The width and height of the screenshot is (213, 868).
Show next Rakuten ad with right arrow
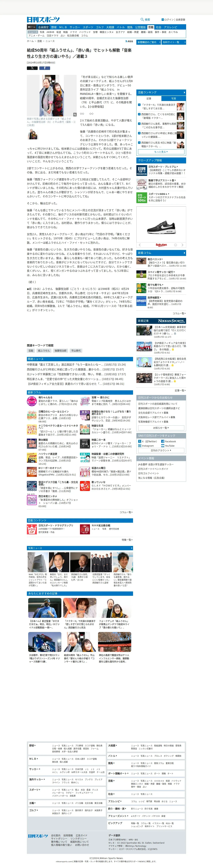point(182,245)
